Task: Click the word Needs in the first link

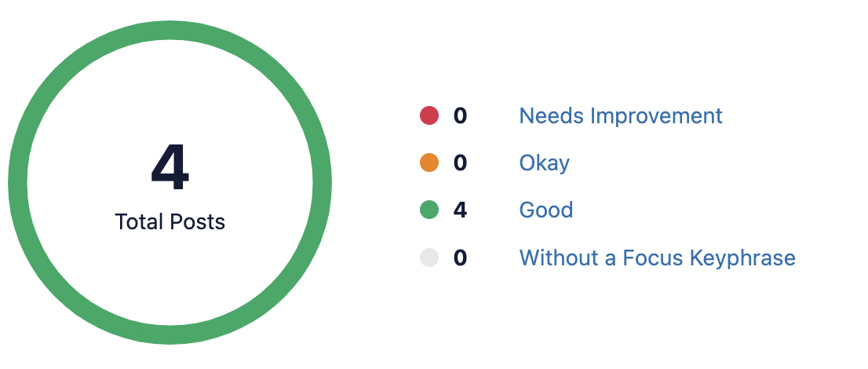Action: (552, 115)
